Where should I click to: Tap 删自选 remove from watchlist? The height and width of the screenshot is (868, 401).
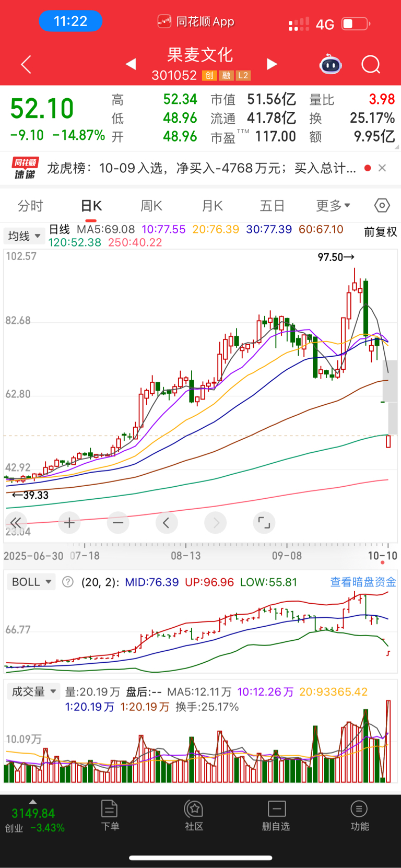[276, 816]
